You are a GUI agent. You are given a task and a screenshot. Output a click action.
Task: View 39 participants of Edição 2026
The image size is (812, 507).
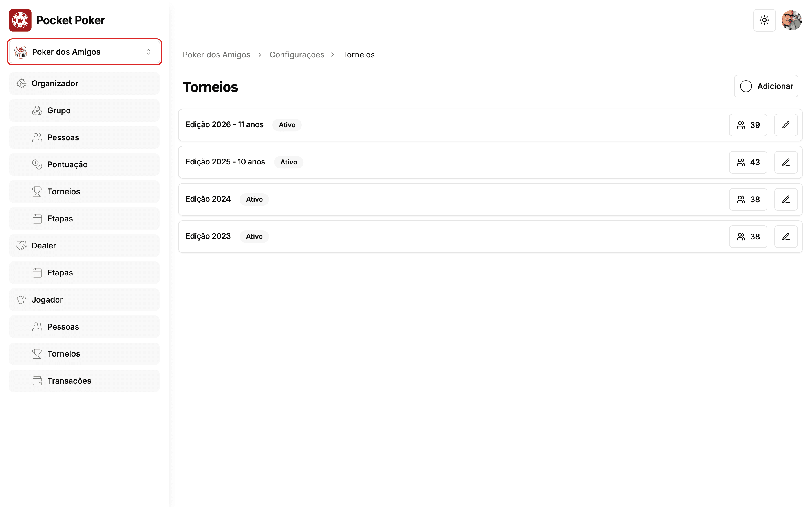(748, 125)
